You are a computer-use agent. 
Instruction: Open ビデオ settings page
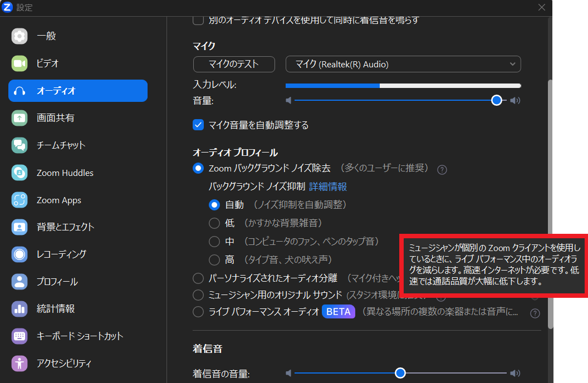pos(78,63)
